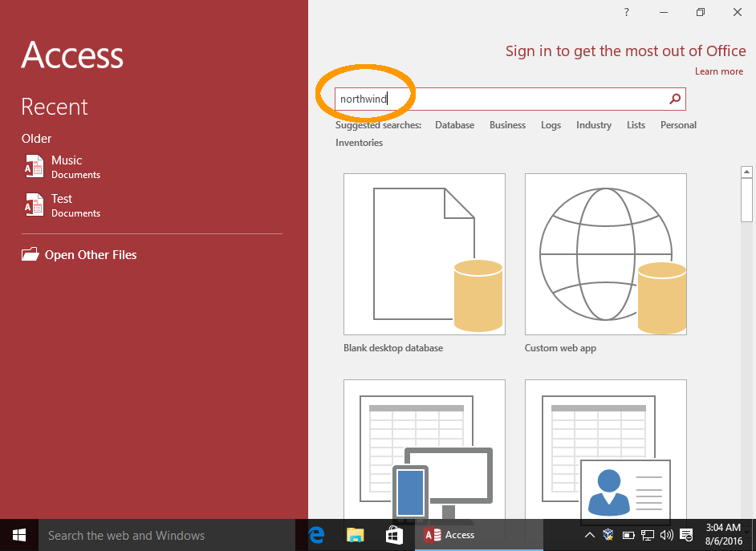Click the Blank desktop database label

pos(393,348)
